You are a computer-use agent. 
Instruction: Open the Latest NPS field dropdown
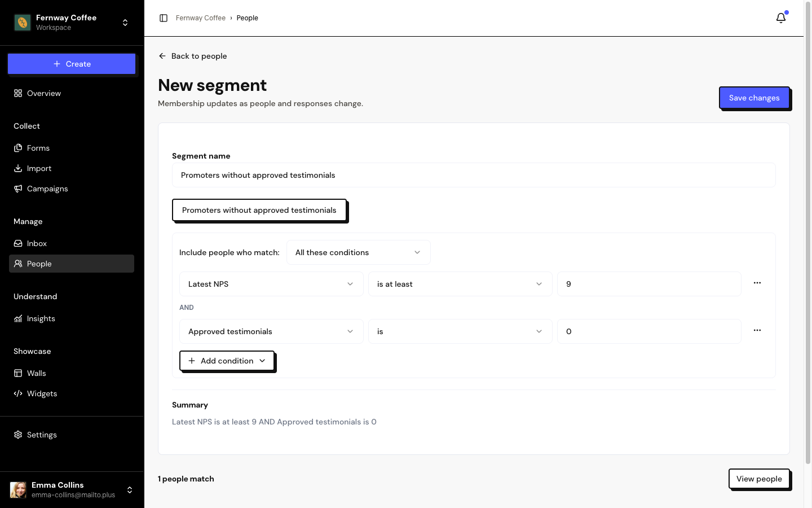[271, 284]
